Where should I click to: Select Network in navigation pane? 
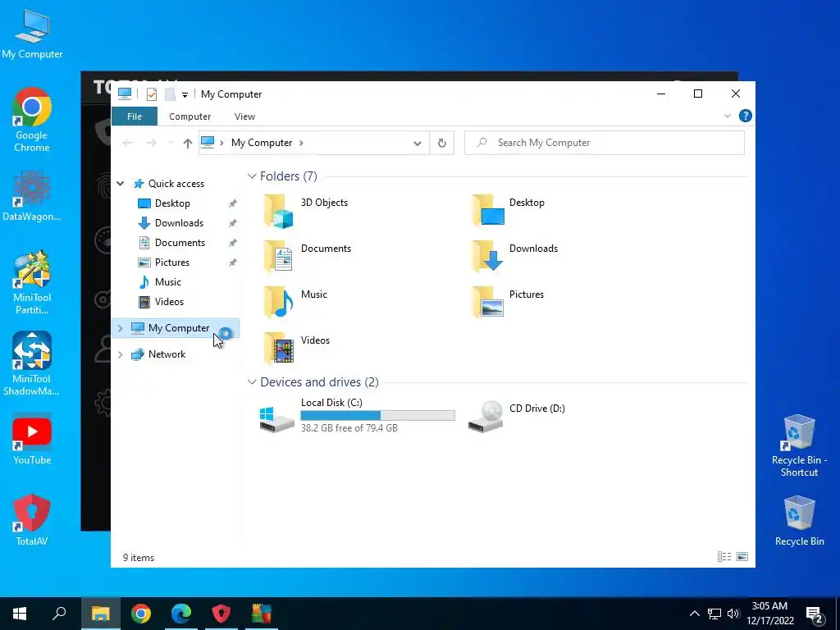[x=167, y=354]
